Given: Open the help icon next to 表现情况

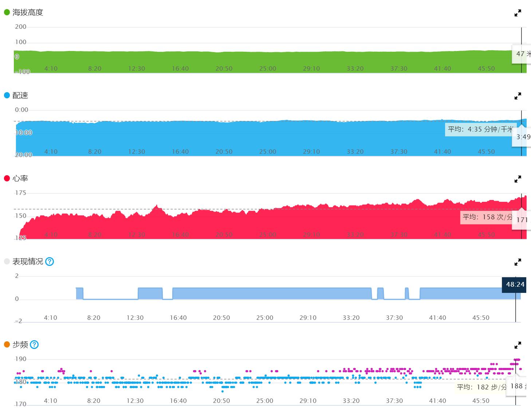Looking at the screenshot, I should 50,262.
